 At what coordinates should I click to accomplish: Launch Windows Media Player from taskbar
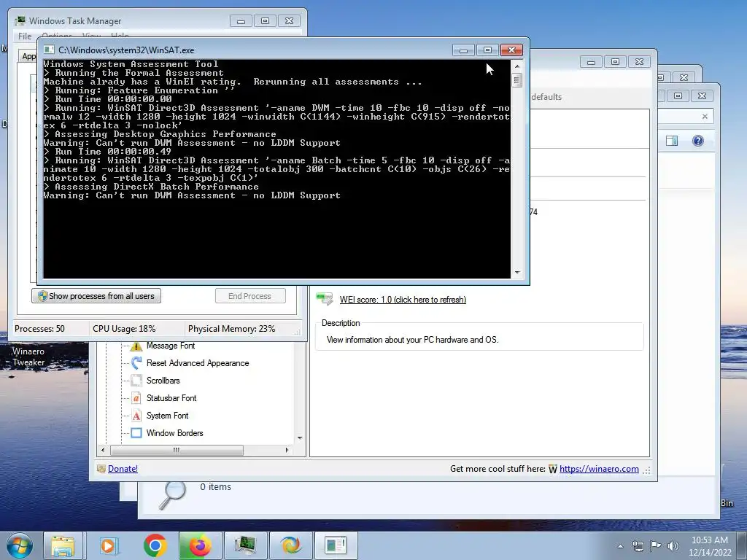pyautogui.click(x=109, y=545)
